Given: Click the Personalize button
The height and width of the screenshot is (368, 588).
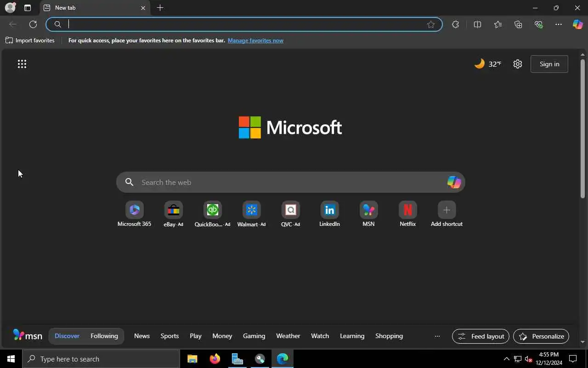Looking at the screenshot, I should [541, 336].
